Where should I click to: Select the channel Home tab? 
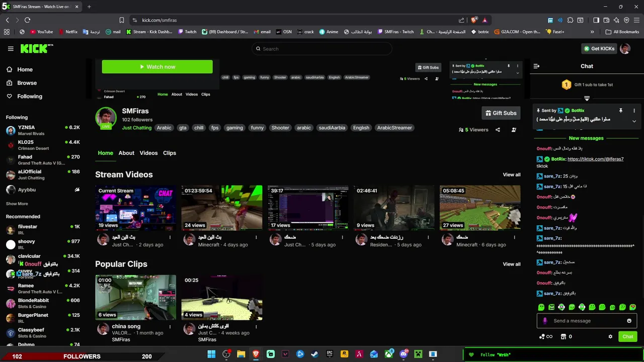[106, 153]
